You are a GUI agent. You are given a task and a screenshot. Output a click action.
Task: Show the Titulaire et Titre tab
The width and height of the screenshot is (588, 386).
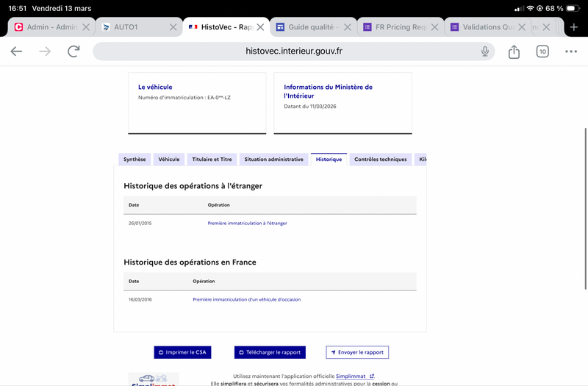click(x=212, y=160)
